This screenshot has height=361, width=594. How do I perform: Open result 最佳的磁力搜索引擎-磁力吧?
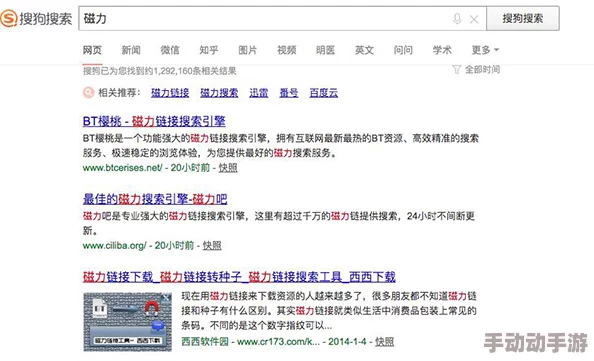(x=155, y=199)
